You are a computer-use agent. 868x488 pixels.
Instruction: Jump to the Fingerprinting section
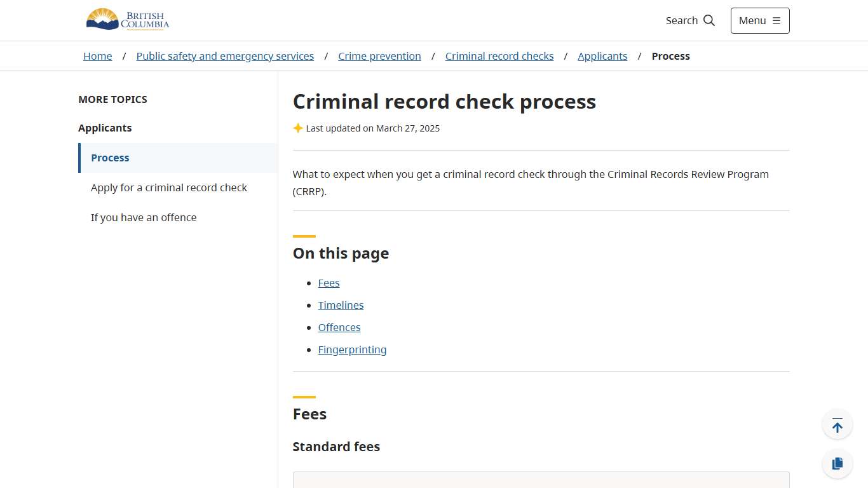click(352, 349)
